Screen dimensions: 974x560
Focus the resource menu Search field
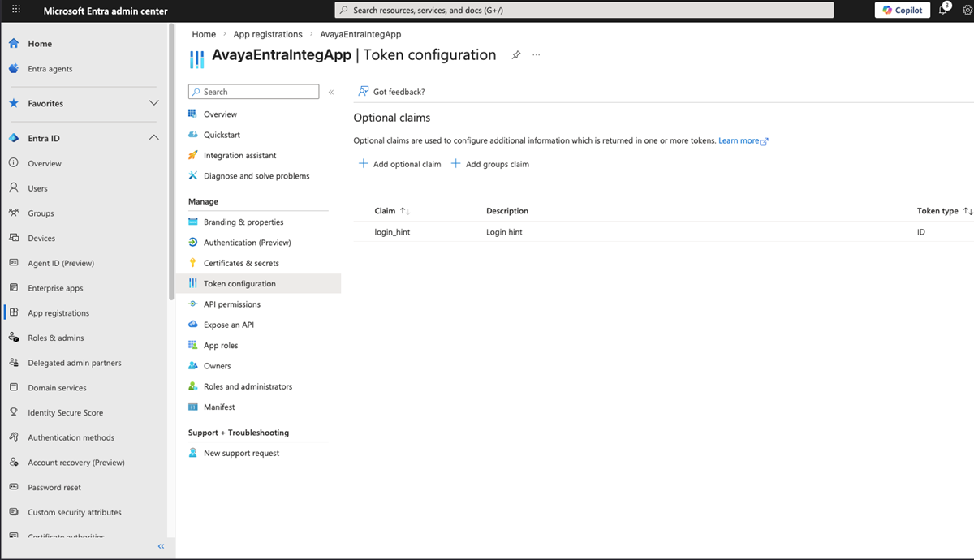click(253, 92)
